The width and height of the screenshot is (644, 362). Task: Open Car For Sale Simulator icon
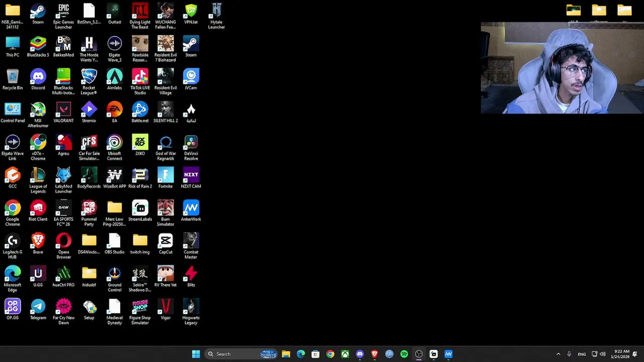89,148
